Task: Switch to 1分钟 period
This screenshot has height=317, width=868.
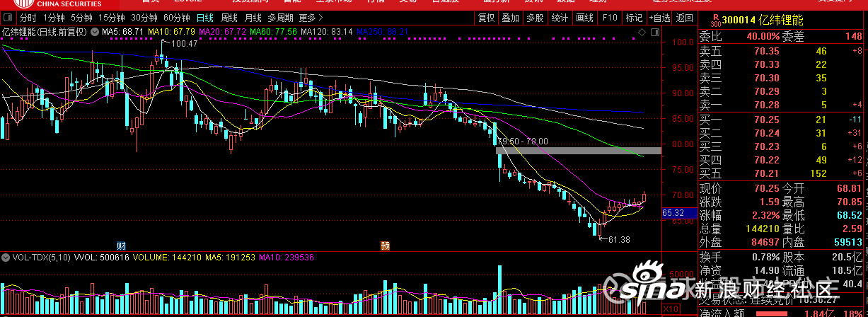Action: (x=53, y=18)
